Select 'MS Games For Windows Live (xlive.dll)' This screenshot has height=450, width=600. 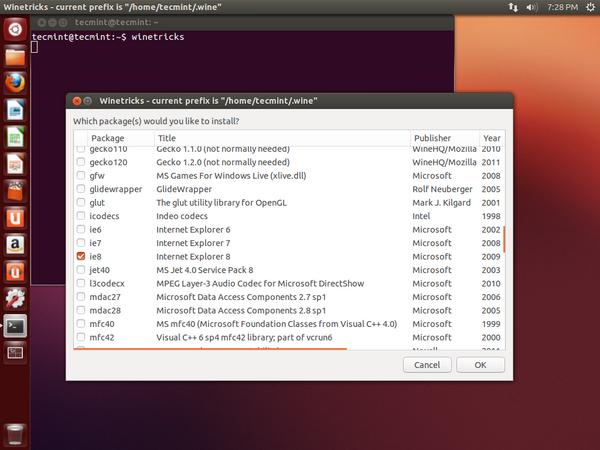231,176
